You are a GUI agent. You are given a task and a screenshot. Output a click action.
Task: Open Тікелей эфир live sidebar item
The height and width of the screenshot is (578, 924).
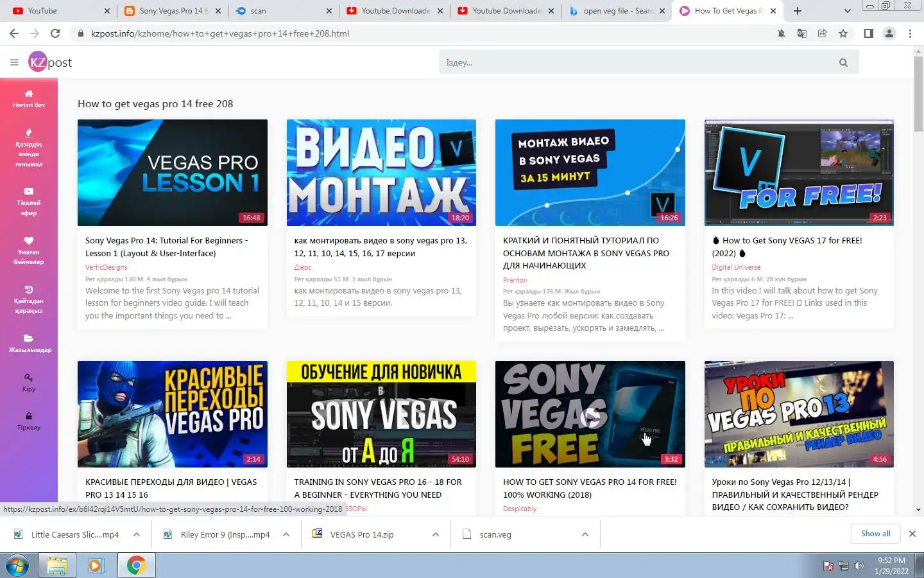tap(29, 202)
